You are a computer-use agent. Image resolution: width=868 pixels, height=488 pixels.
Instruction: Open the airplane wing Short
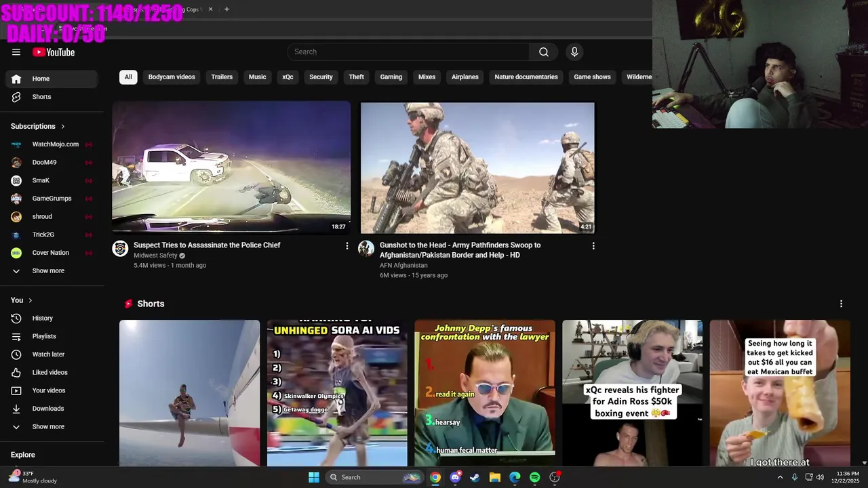(189, 393)
